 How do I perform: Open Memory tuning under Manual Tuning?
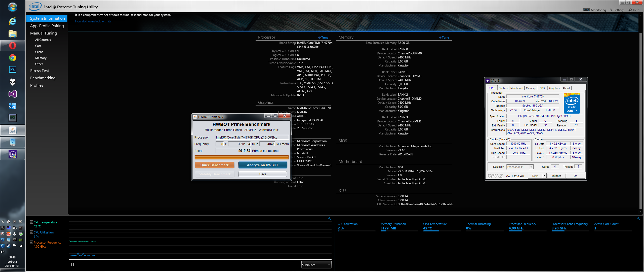click(x=41, y=58)
